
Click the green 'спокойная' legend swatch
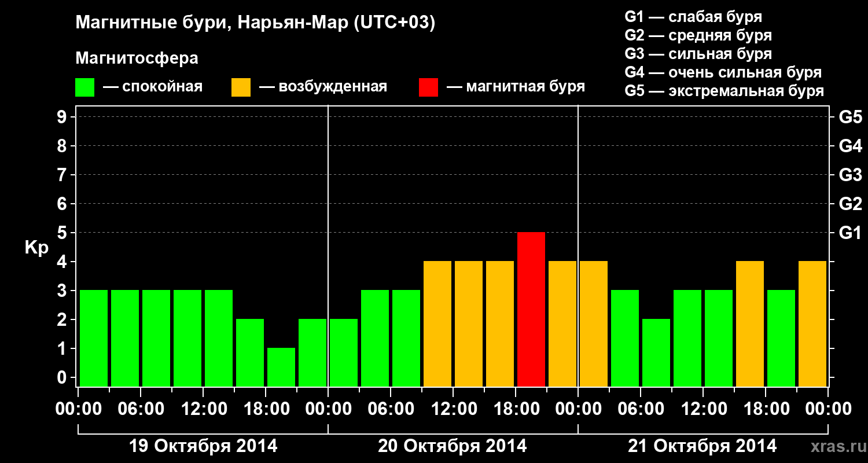[x=85, y=87]
